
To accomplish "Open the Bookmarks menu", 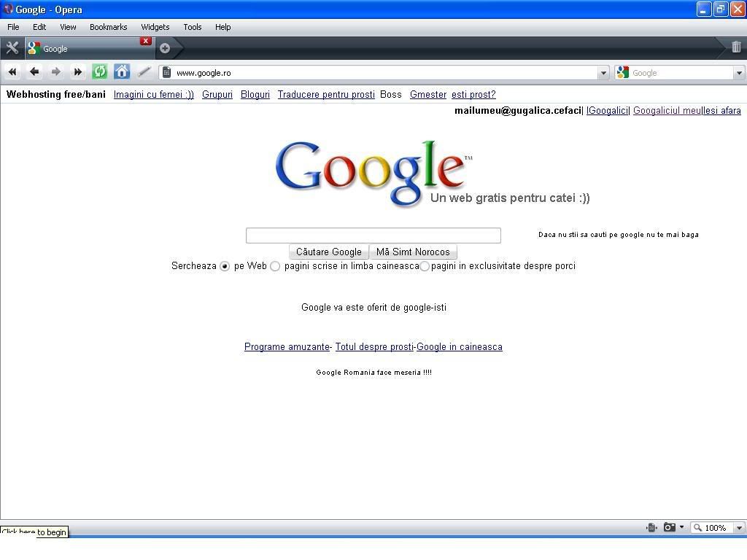I will tap(108, 27).
